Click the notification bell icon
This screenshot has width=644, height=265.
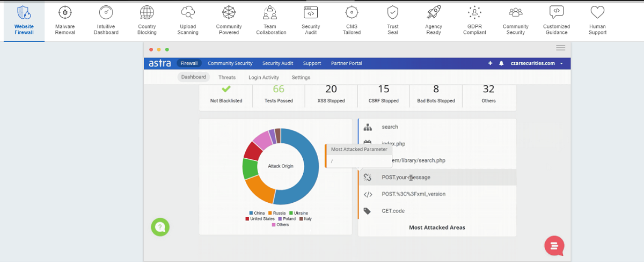501,63
